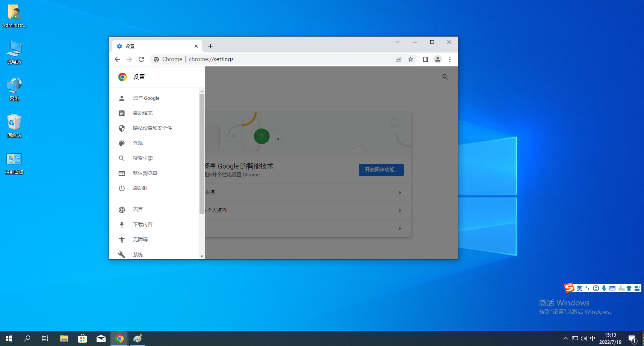Click the sidebar scrollbar down arrow
Screen dimensions: 644x346
[x=202, y=256]
